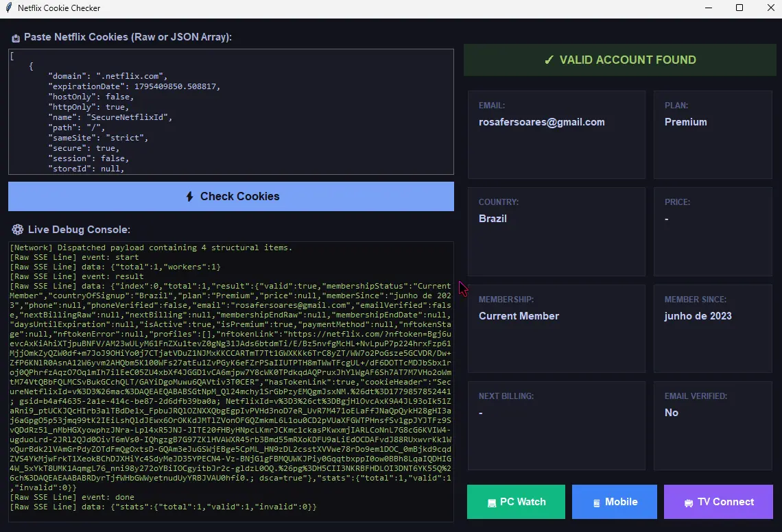782x532 pixels.
Task: Click the EMAIL VERIFIED: field label
Action: pyautogui.click(x=696, y=396)
